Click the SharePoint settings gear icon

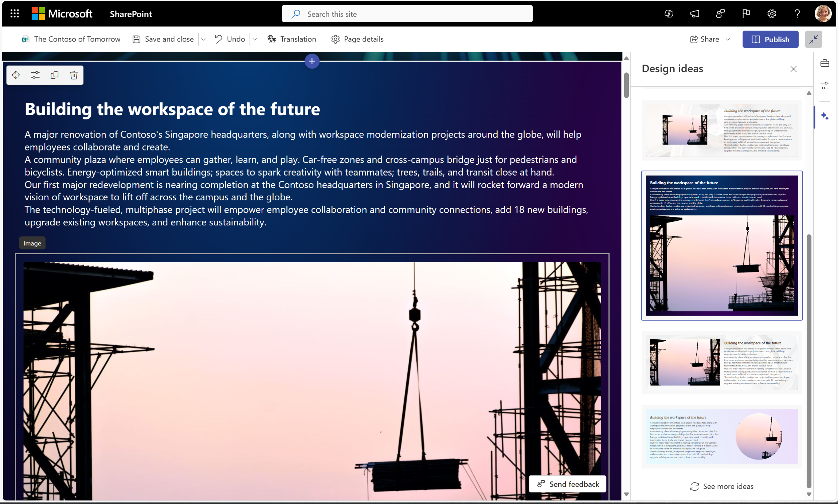(772, 13)
